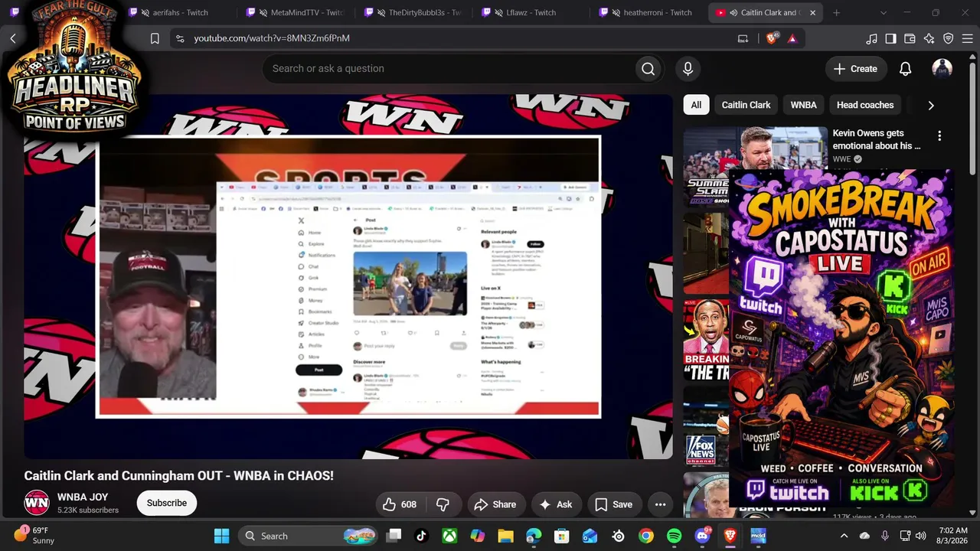Launch the Xbox app from the taskbar
980x551 pixels.
(x=449, y=536)
